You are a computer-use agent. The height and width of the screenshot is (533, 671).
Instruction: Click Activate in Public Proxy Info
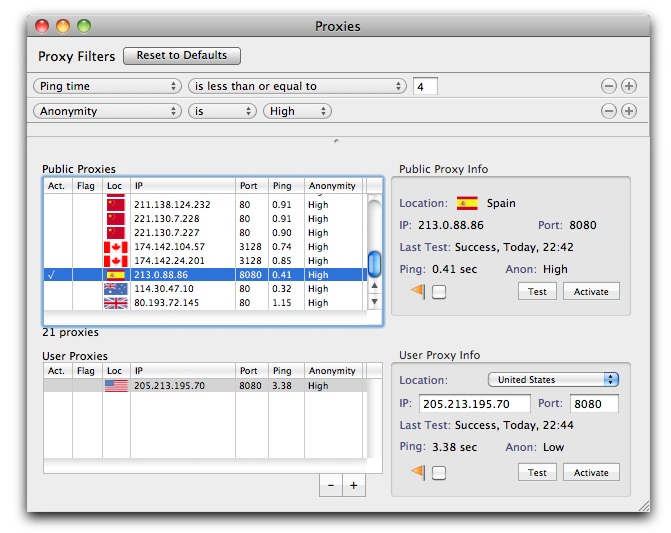591,291
